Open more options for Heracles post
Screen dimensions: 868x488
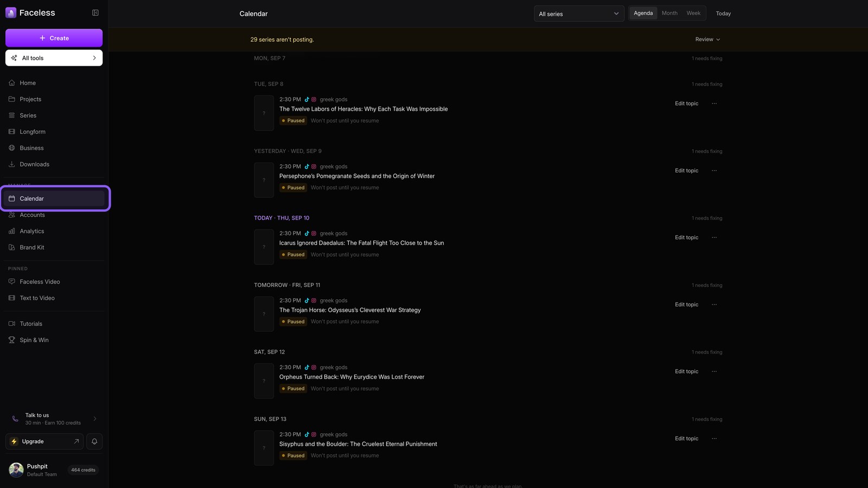pos(714,104)
